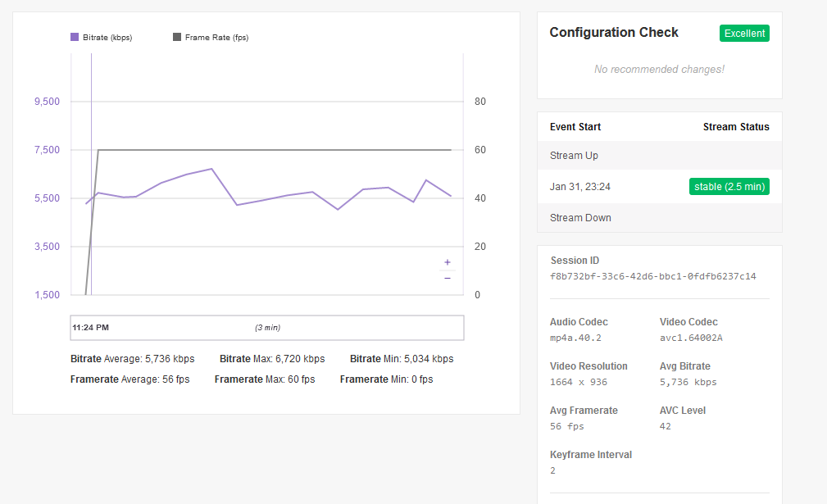Click the green Excellent configuration badge

(744, 34)
